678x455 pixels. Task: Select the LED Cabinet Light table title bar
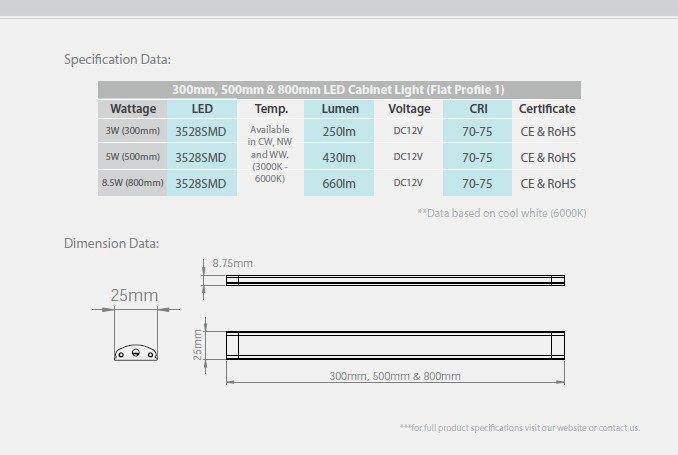pyautogui.click(x=339, y=89)
